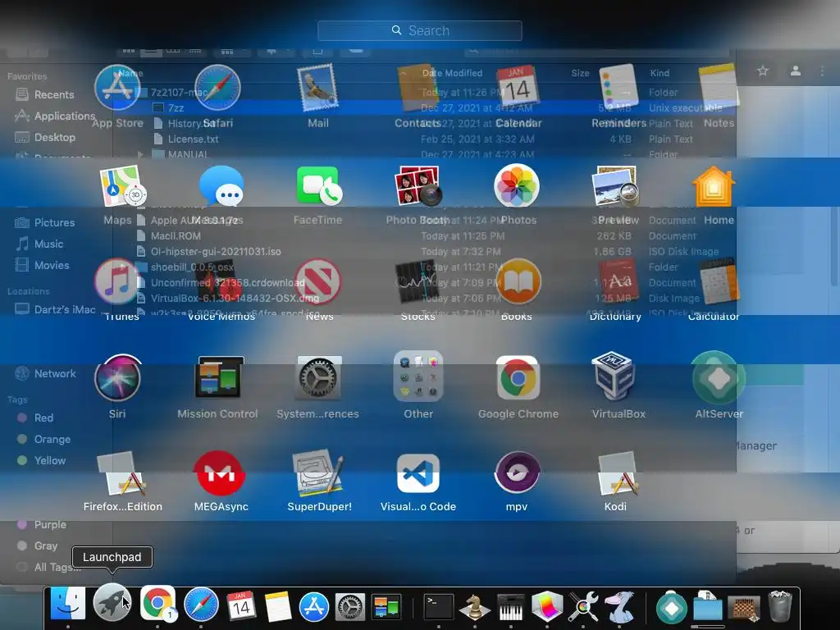Image resolution: width=840 pixels, height=630 pixels.
Task: Open the mpv player
Action: 517,472
